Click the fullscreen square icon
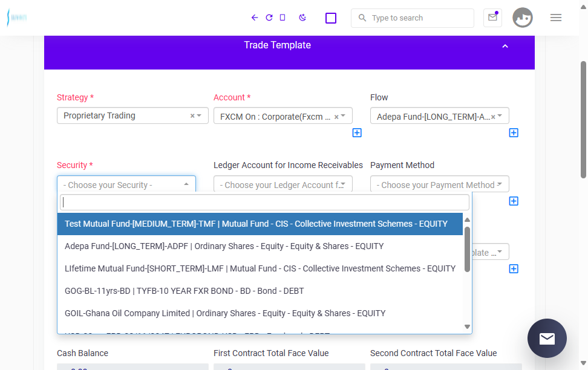Screen dimensions: 588x370 (x=331, y=18)
